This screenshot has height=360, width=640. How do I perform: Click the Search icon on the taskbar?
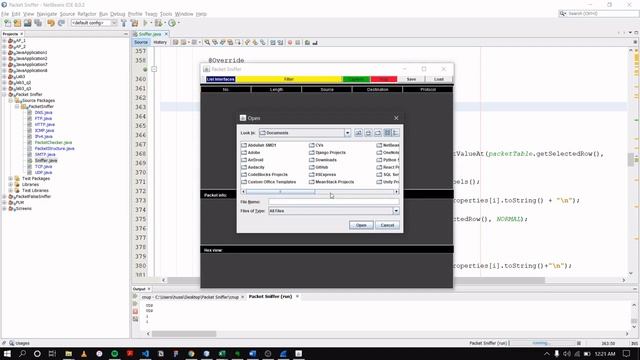point(22,353)
